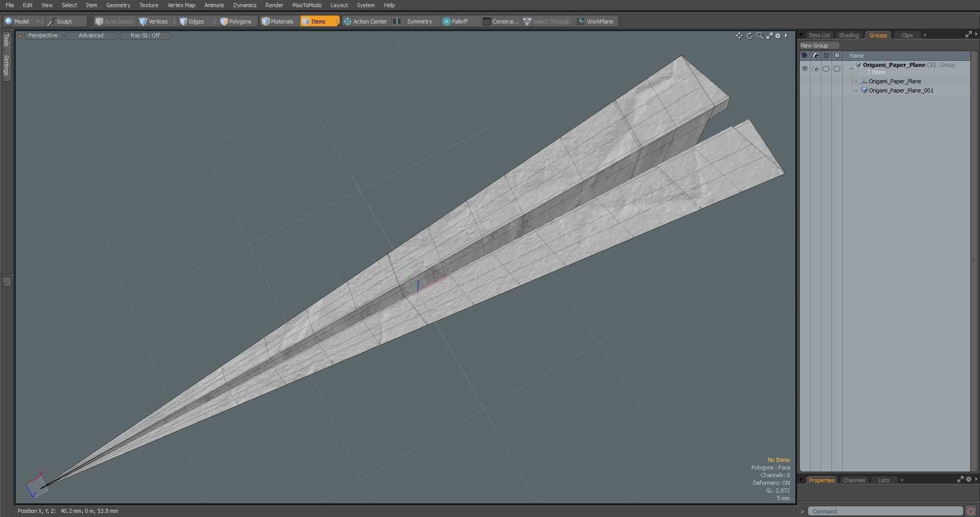Click the fourth column header icon in Groups
This screenshot has height=517, width=980.
pos(837,55)
